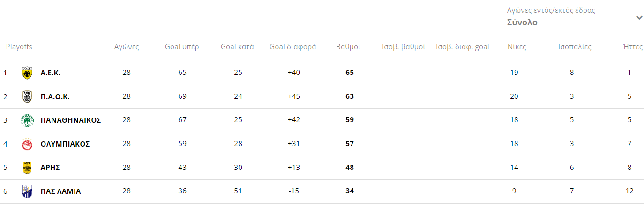644x206 pixels.
Task: Sort by Goal διαφορά column header
Action: 293,47
